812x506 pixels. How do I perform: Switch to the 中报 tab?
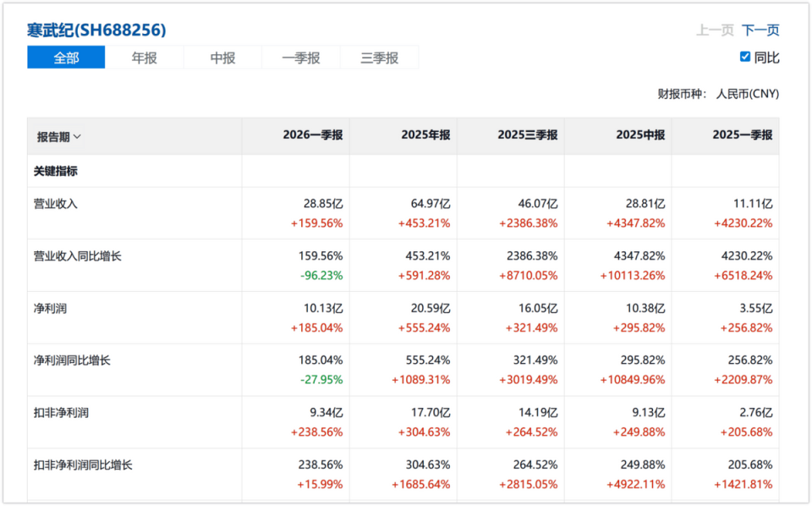[x=222, y=58]
